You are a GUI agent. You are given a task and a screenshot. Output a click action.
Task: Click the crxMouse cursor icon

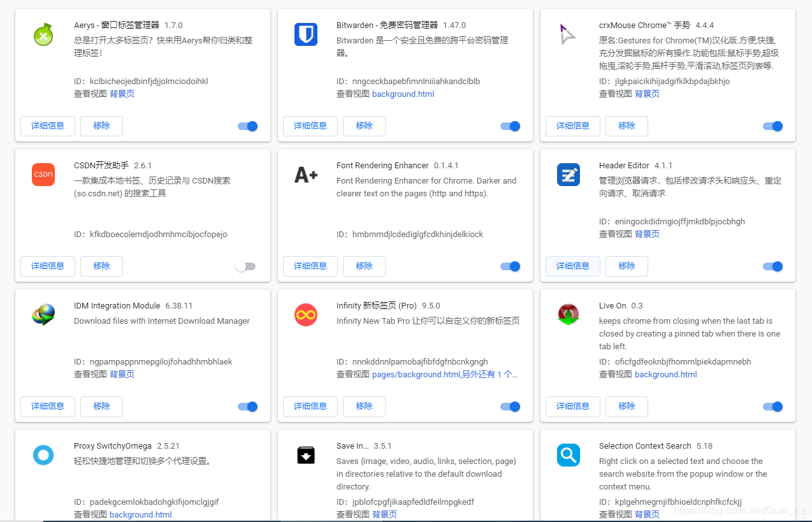(567, 34)
